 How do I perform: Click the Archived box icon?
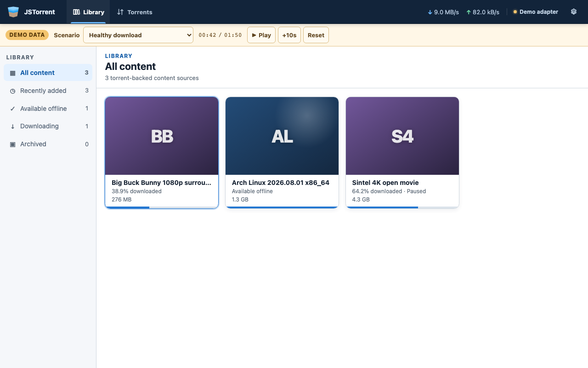(12, 144)
